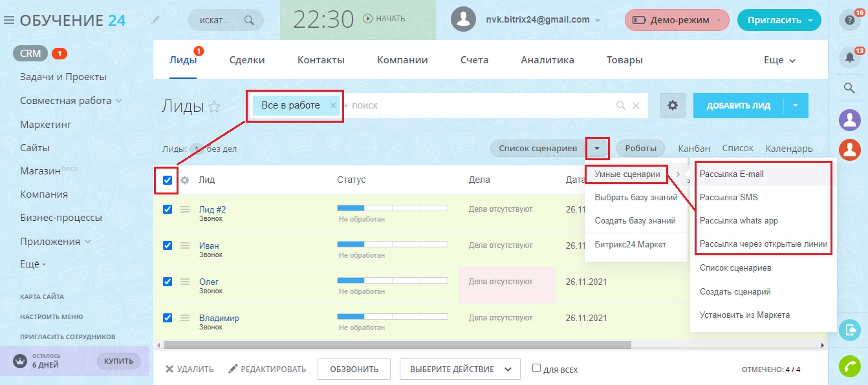Click the status progress bar for Лид #2

point(393,208)
